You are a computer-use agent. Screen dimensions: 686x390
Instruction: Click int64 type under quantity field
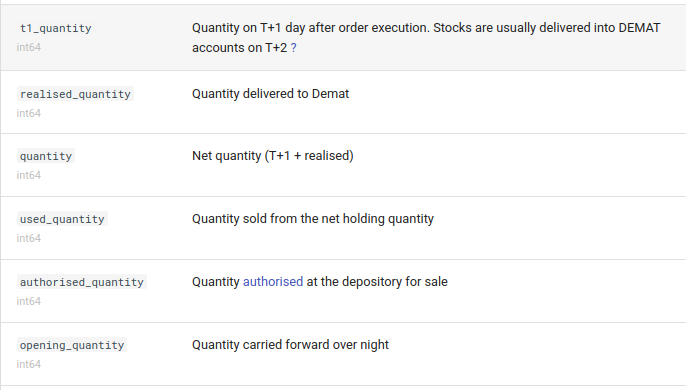[x=28, y=176]
